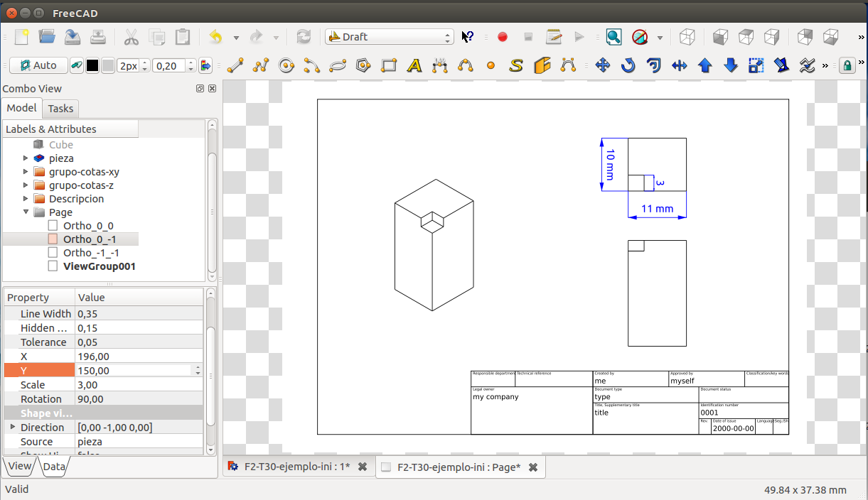Screen dimensions: 868x500
Task: Switch to the Tasks tab
Action: (x=60, y=109)
